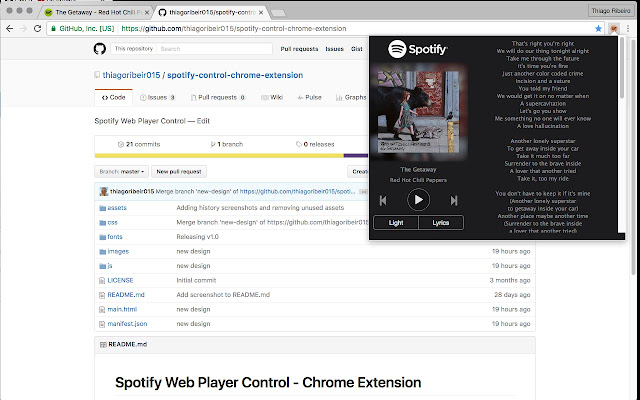Open the merge commit github URL link
The height and width of the screenshot is (400, 640).
point(298,191)
